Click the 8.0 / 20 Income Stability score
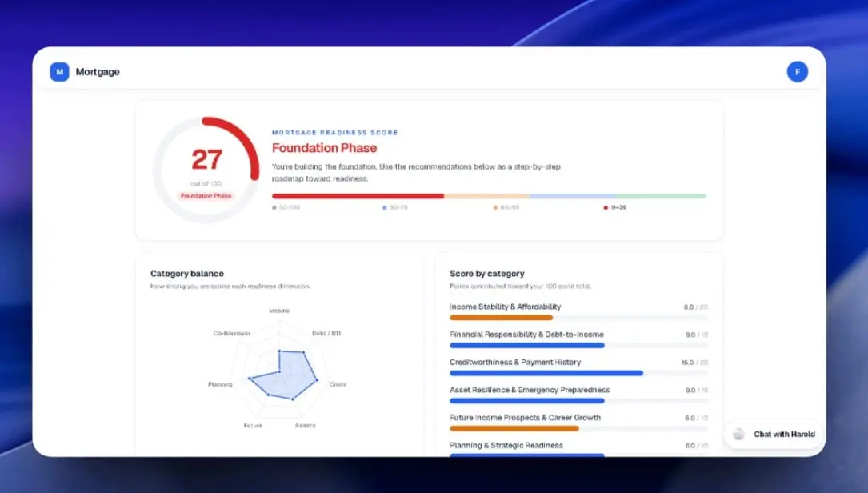 696,307
